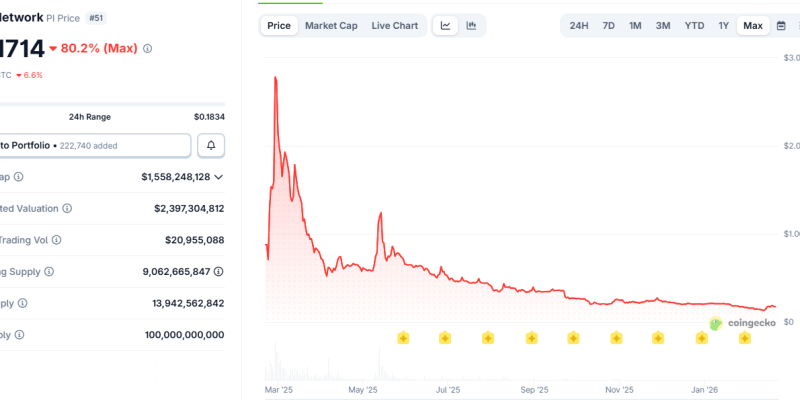Open the Live Chart tab
The height and width of the screenshot is (400, 800).
394,25
